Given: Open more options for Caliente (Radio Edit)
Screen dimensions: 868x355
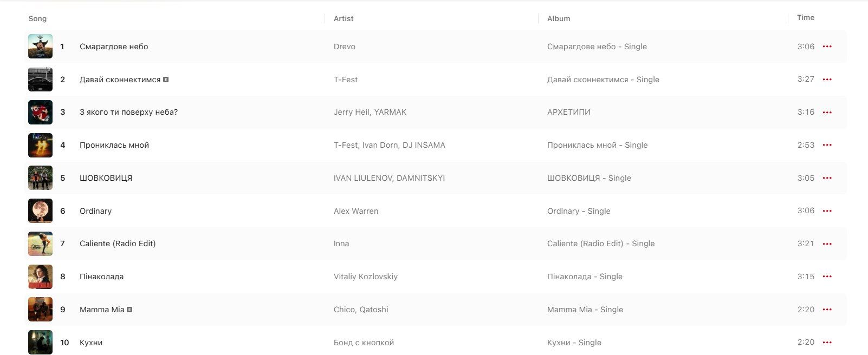Looking at the screenshot, I should [x=827, y=244].
